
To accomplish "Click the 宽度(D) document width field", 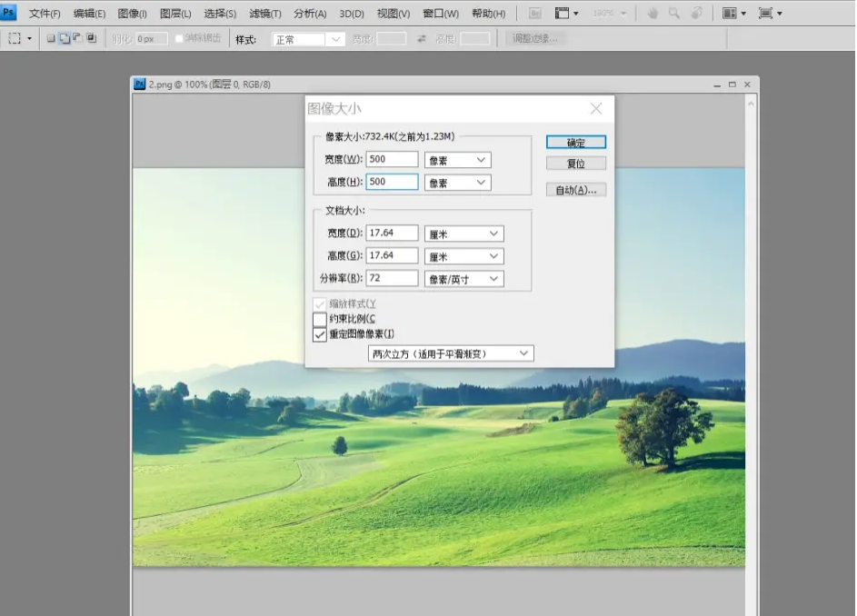I will (392, 233).
